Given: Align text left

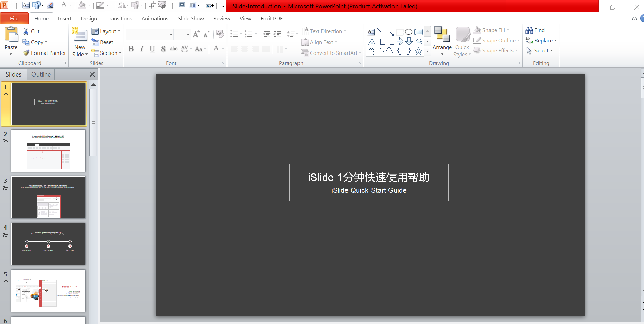Looking at the screenshot, I should click(x=234, y=49).
